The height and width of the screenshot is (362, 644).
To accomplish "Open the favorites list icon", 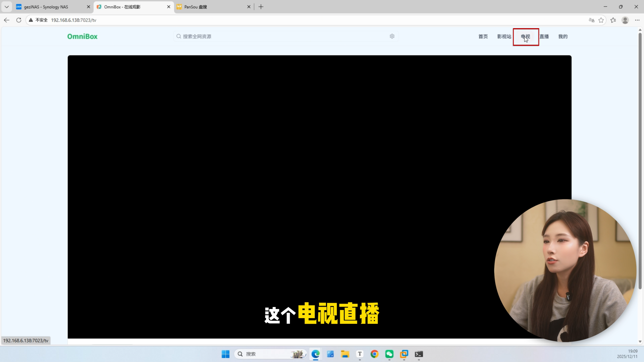I will click(x=613, y=20).
